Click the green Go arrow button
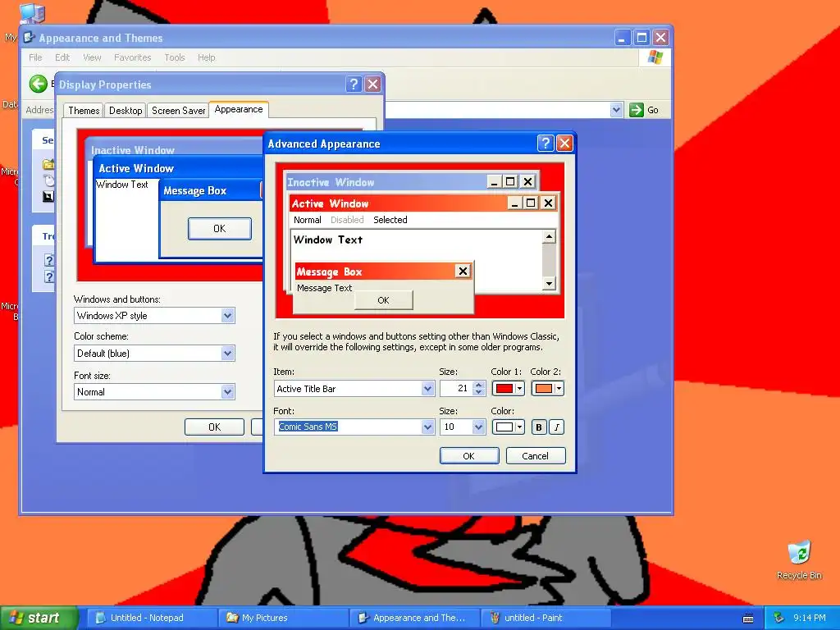840x630 pixels. pyautogui.click(x=636, y=110)
